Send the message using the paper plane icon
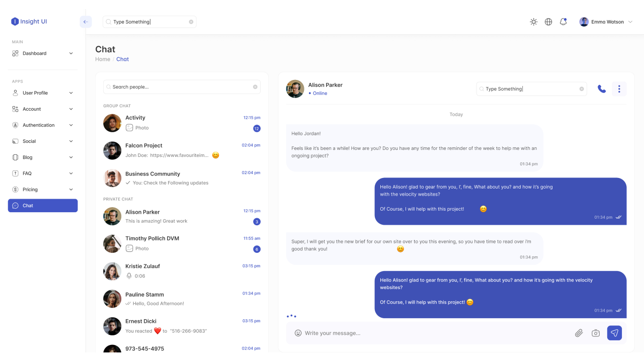The image size is (644, 362). pos(614,333)
